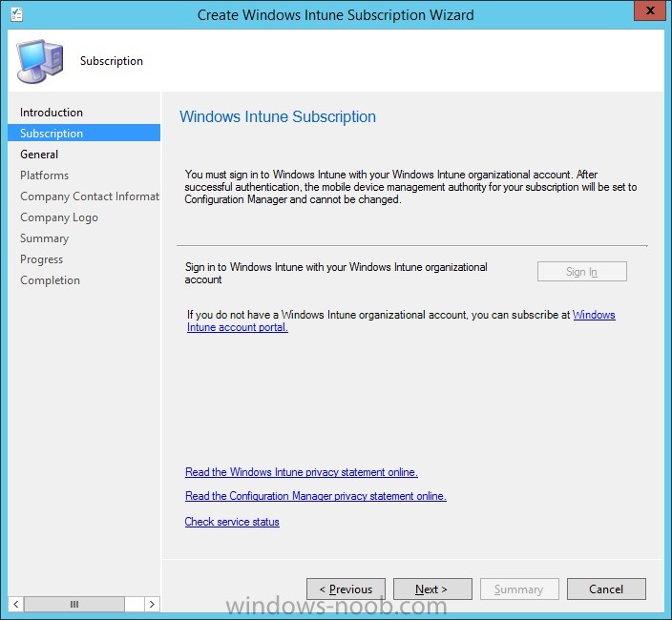The image size is (672, 620).
Task: Proceed with the Next button
Action: point(432,589)
